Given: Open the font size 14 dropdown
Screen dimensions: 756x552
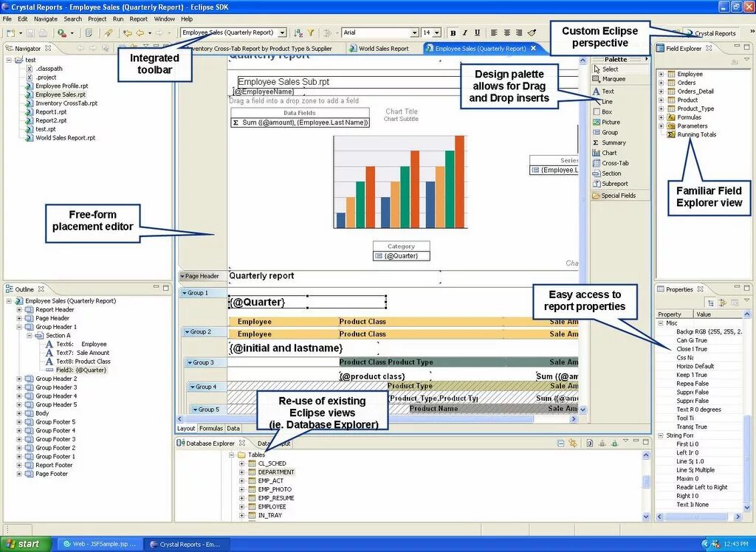Looking at the screenshot, I should pyautogui.click(x=436, y=32).
